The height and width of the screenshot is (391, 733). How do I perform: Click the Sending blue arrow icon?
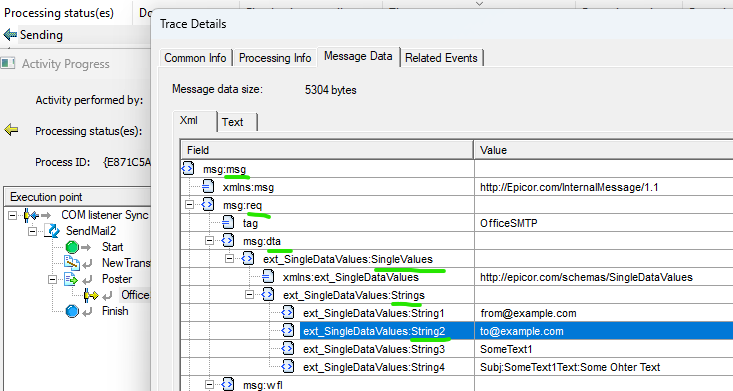click(x=10, y=35)
